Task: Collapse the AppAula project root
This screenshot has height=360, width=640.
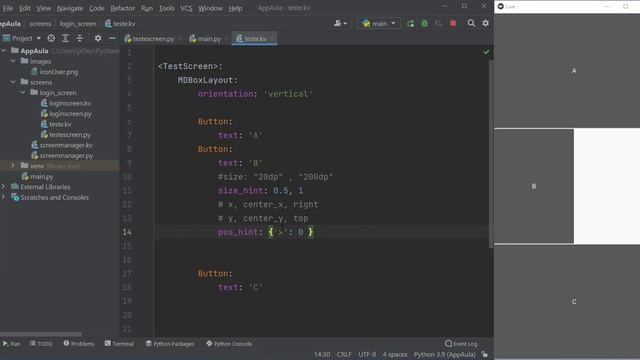Action: click(4, 51)
